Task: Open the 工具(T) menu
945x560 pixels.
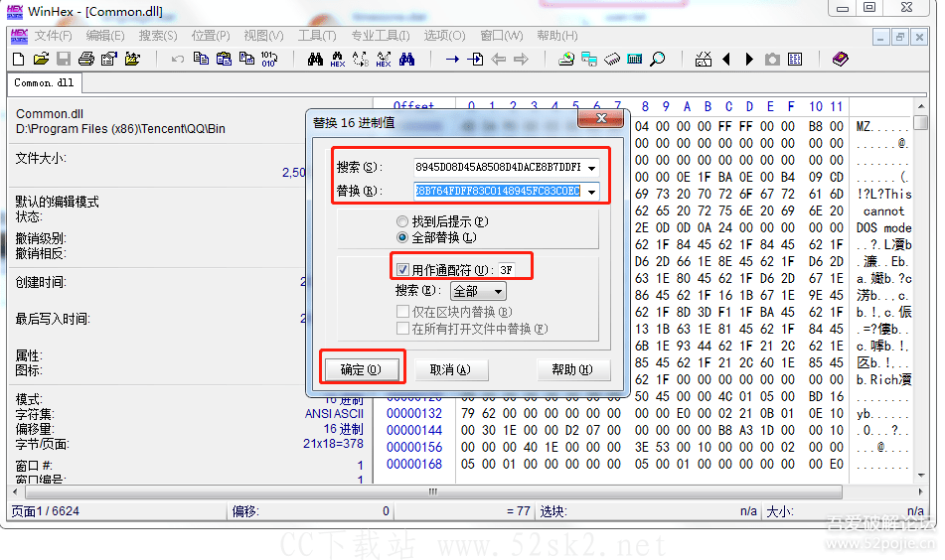Action: coord(317,36)
